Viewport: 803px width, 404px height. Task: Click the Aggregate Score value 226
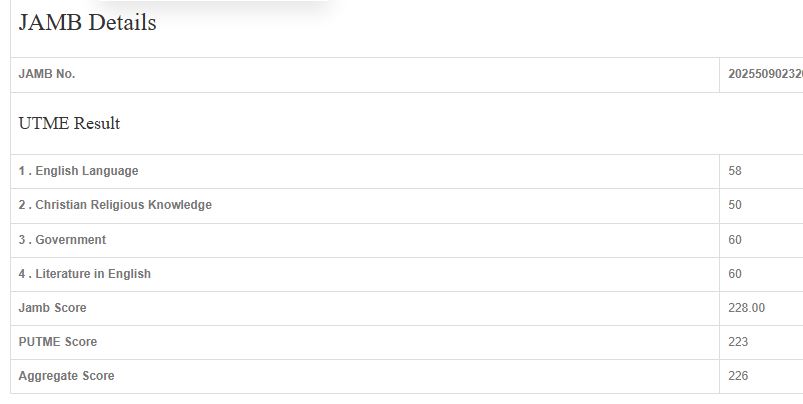(x=738, y=376)
